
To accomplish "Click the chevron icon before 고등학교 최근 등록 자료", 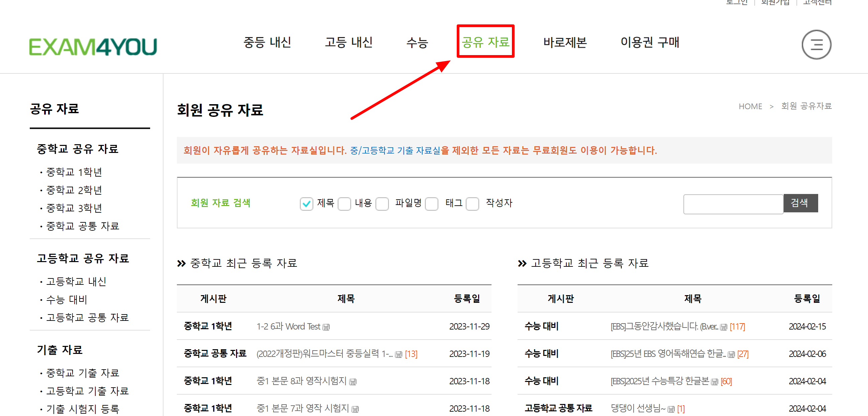I will [x=522, y=263].
